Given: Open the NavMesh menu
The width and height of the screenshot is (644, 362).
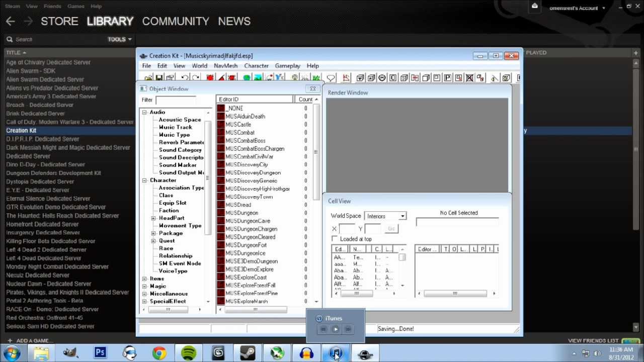Looking at the screenshot, I should [225, 66].
